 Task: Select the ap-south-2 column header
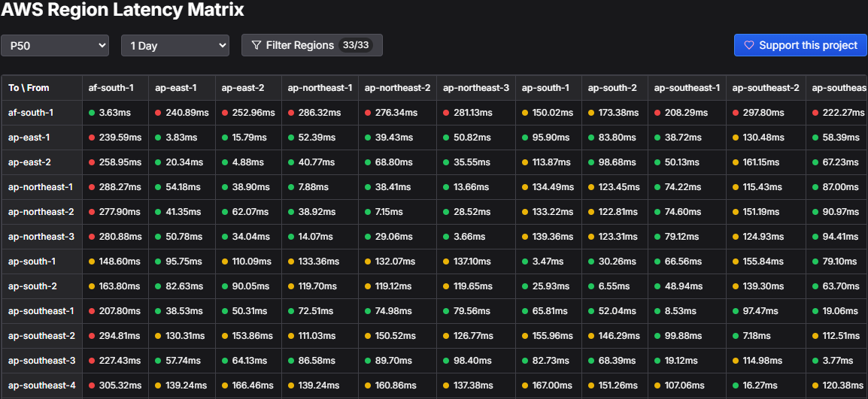[615, 87]
